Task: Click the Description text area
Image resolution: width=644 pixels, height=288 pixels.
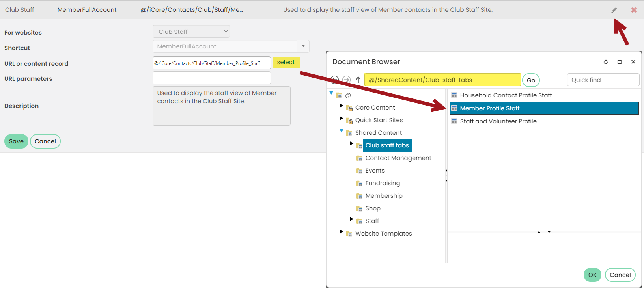Action: coord(222,106)
